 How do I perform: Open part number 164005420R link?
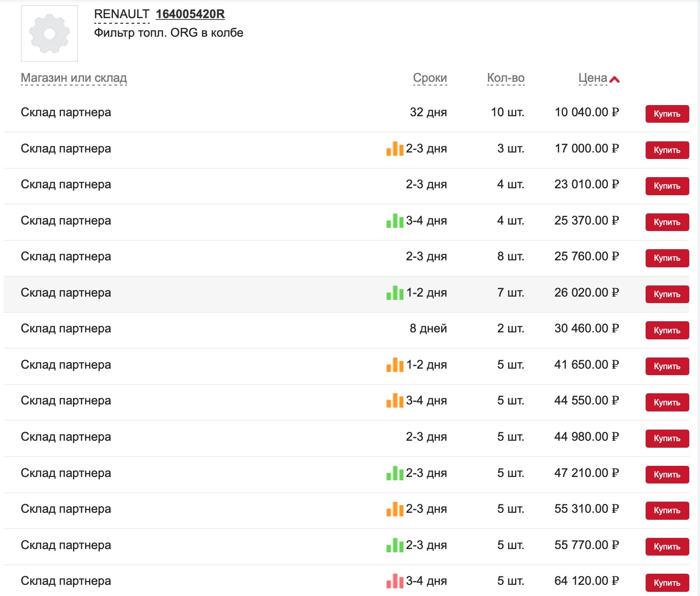click(190, 14)
